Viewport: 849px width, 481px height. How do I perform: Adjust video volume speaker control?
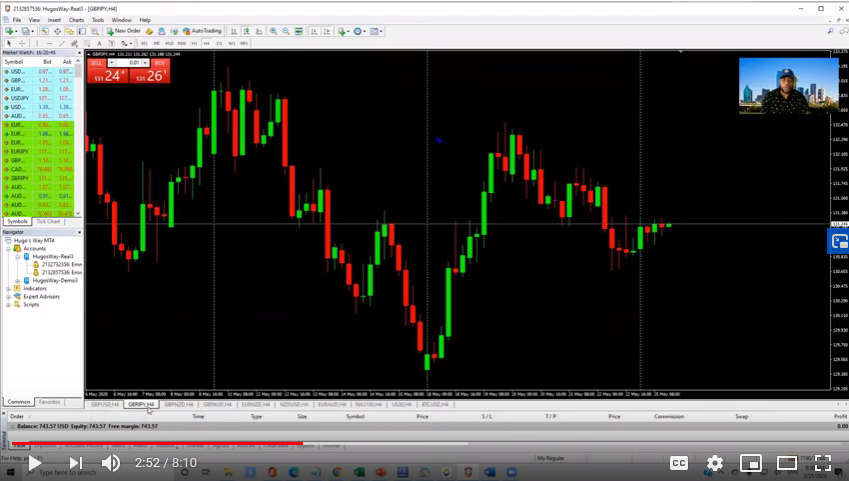click(x=111, y=463)
